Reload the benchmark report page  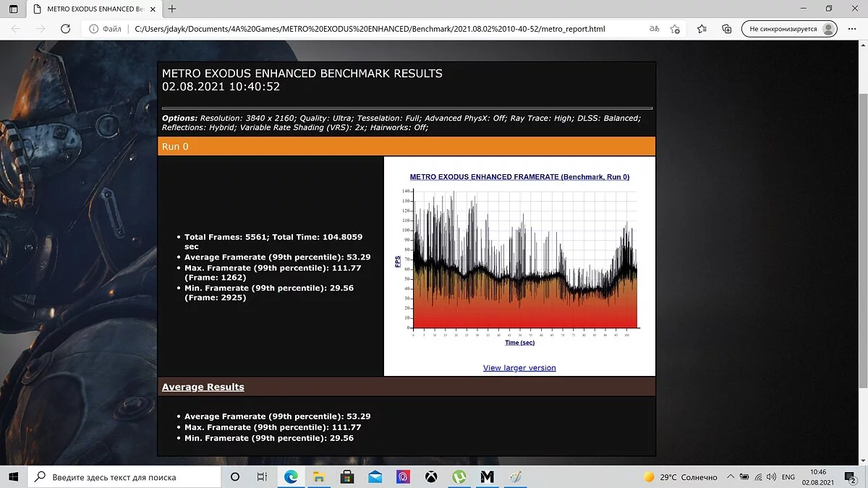coord(65,29)
